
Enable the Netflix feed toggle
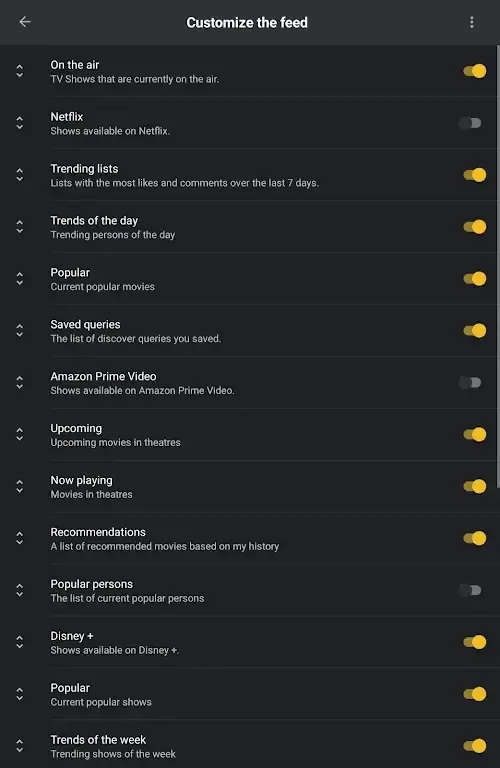pyautogui.click(x=470, y=123)
